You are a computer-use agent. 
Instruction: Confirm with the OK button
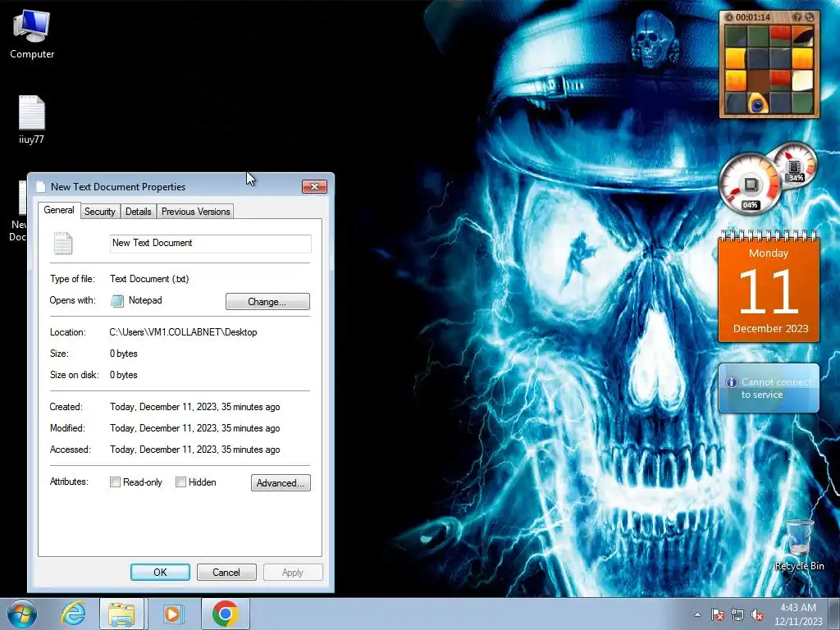click(x=160, y=572)
